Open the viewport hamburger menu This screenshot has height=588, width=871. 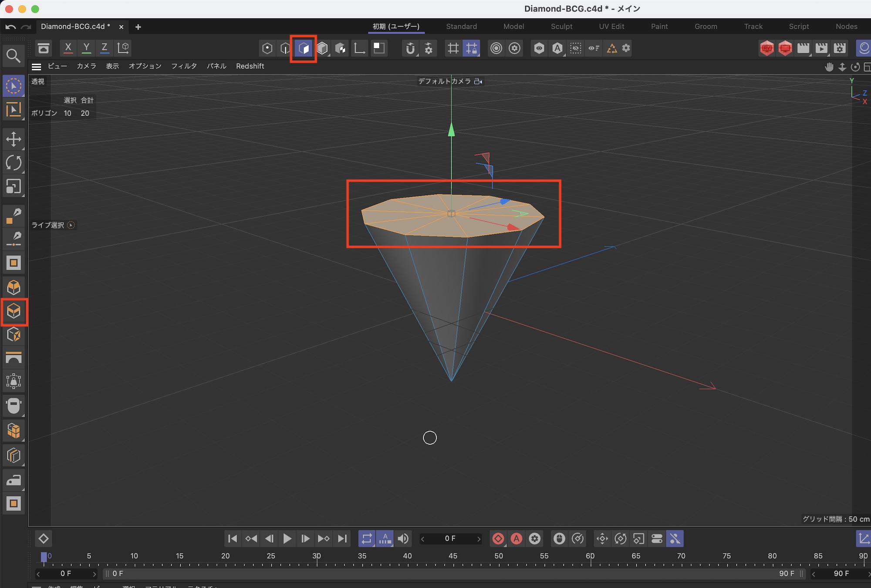tap(37, 66)
